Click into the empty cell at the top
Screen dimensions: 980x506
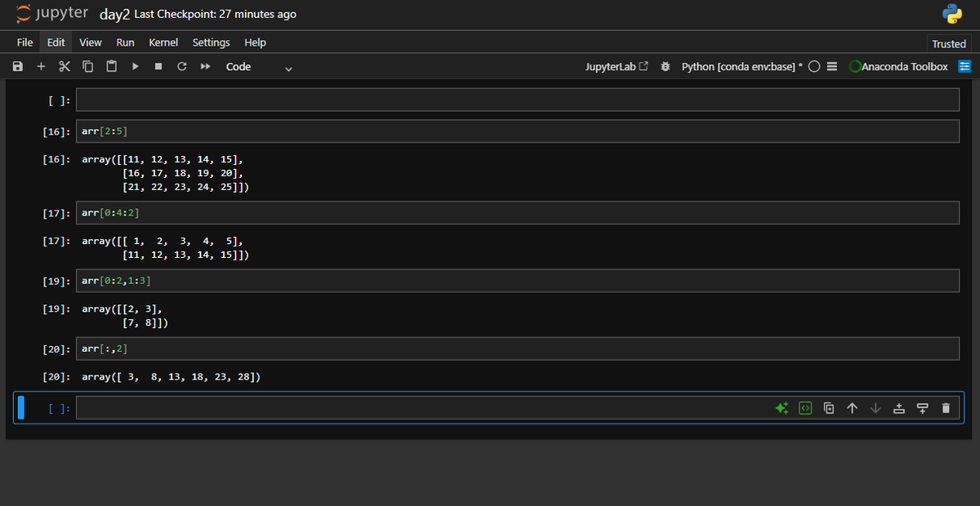pyautogui.click(x=518, y=100)
